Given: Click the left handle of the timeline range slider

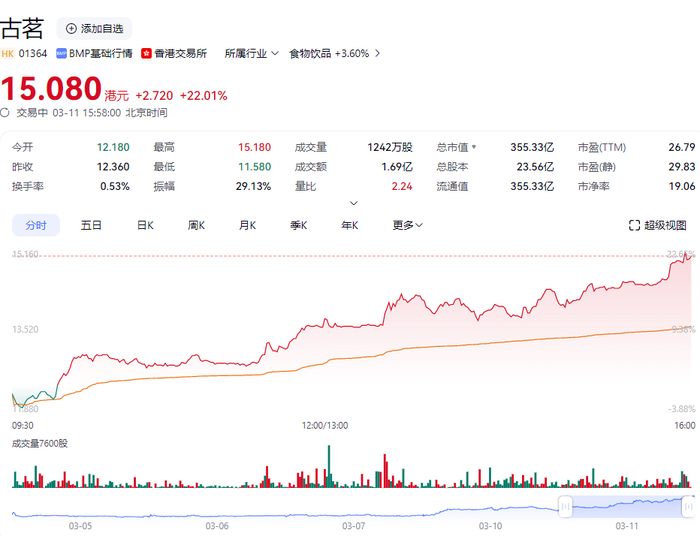Looking at the screenshot, I should pyautogui.click(x=566, y=507).
